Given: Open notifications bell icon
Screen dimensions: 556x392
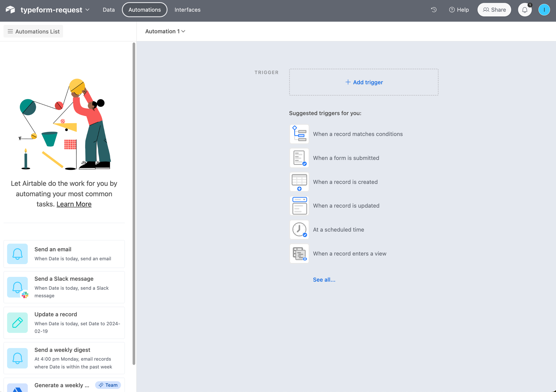Looking at the screenshot, I should pyautogui.click(x=525, y=10).
